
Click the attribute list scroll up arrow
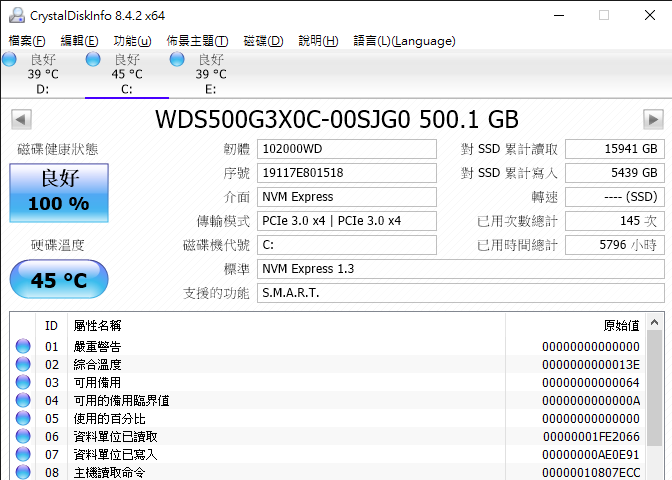tap(654, 322)
